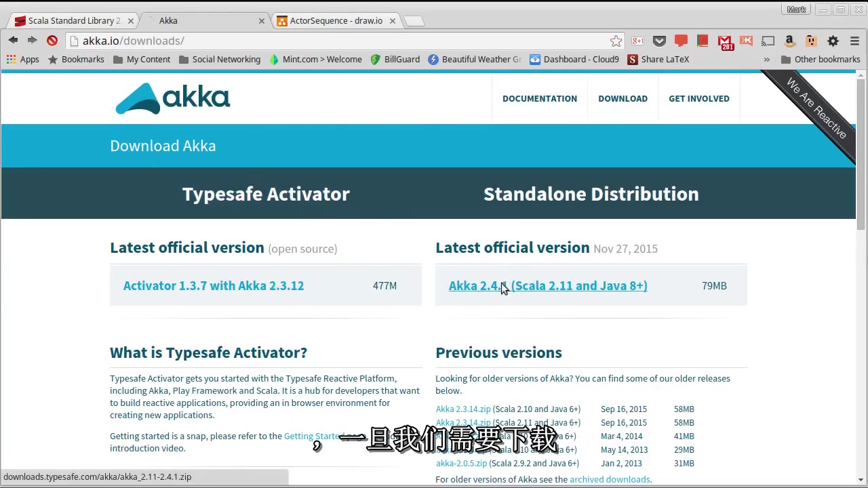Open the Google Cast extension
The width and height of the screenshot is (868, 488).
[x=768, y=41]
